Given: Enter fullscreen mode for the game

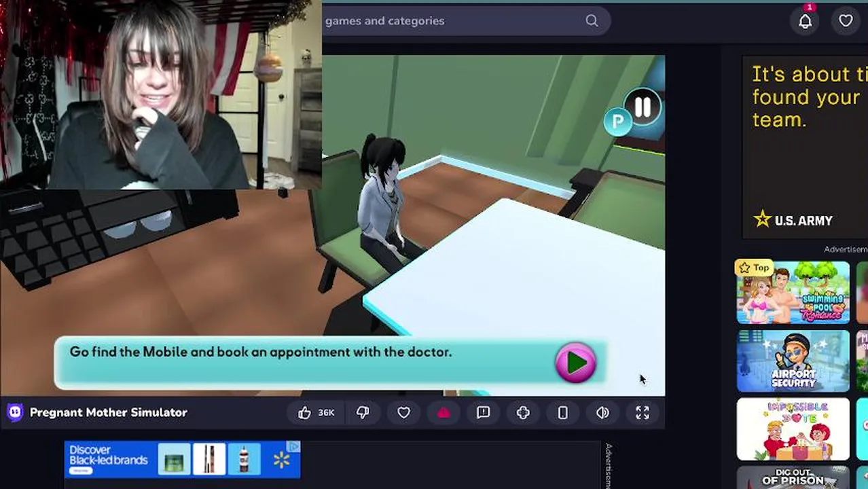Looking at the screenshot, I should click(x=643, y=412).
